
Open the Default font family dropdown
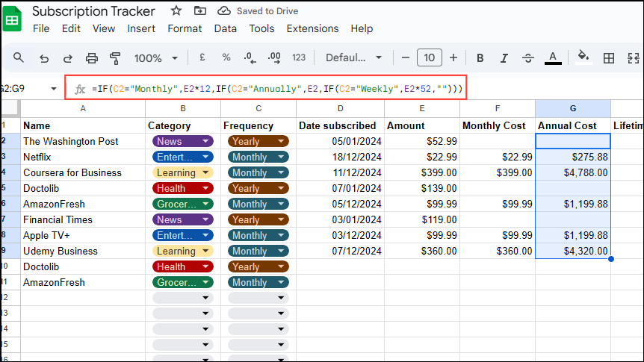tap(353, 58)
